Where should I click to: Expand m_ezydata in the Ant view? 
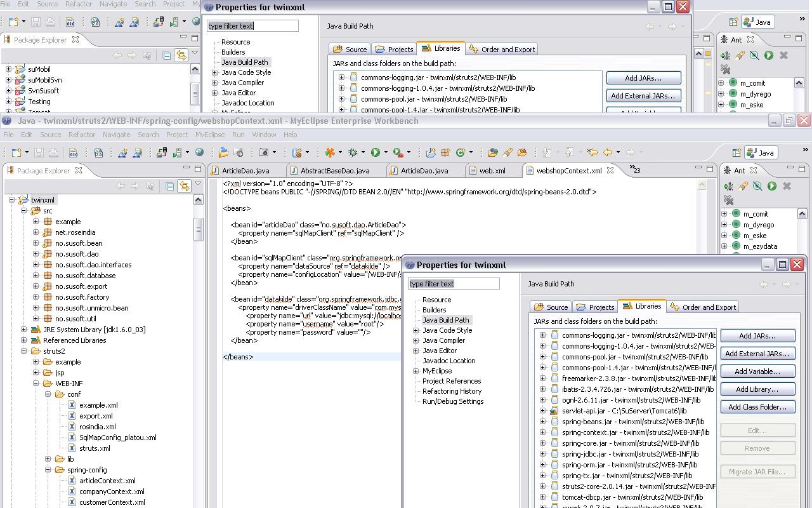click(x=724, y=246)
